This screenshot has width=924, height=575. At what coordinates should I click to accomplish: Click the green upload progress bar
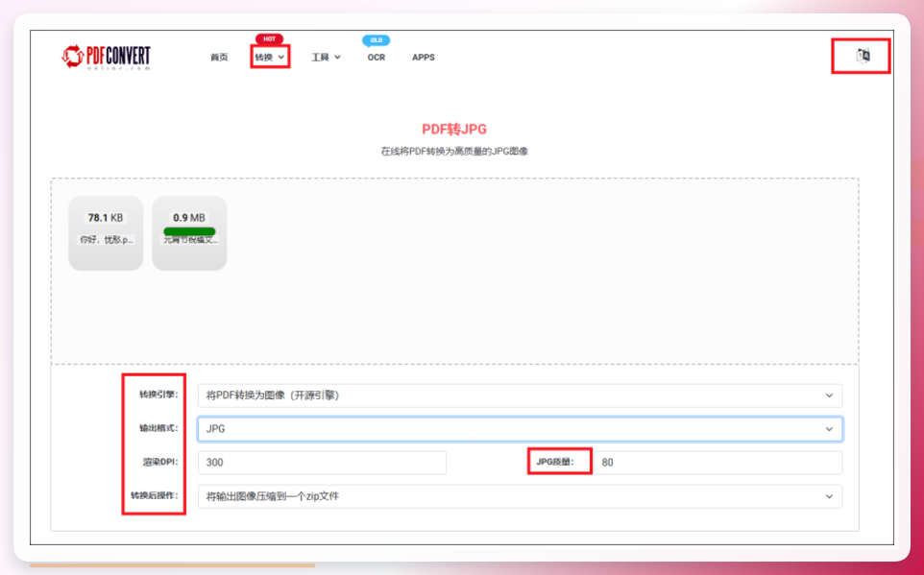coord(189,231)
